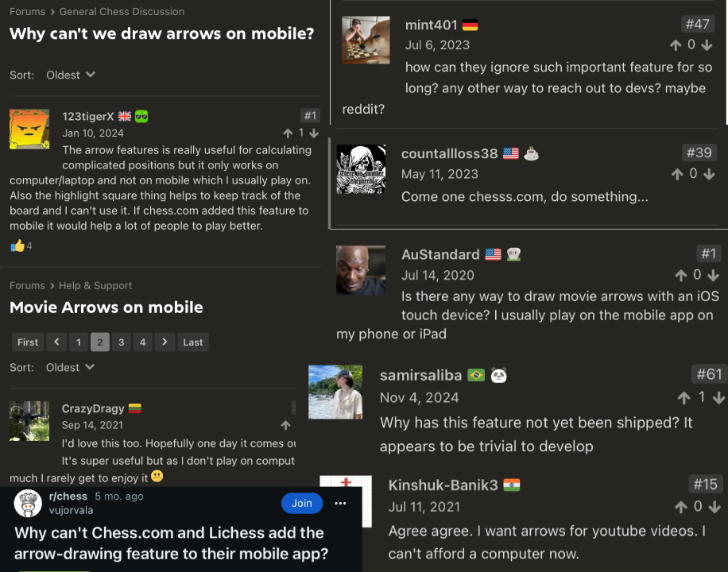
Task: Open Sort Oldest dropdown under arrows thread
Action: pyautogui.click(x=71, y=75)
